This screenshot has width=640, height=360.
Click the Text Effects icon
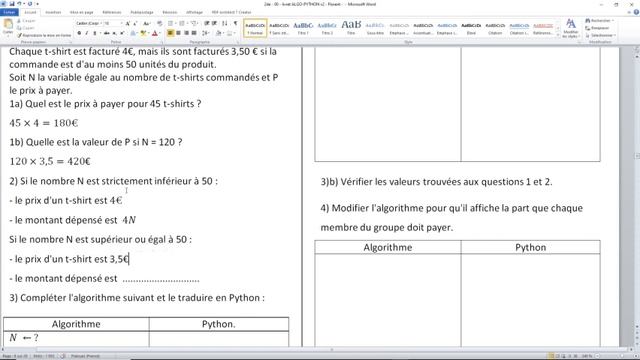point(133,33)
